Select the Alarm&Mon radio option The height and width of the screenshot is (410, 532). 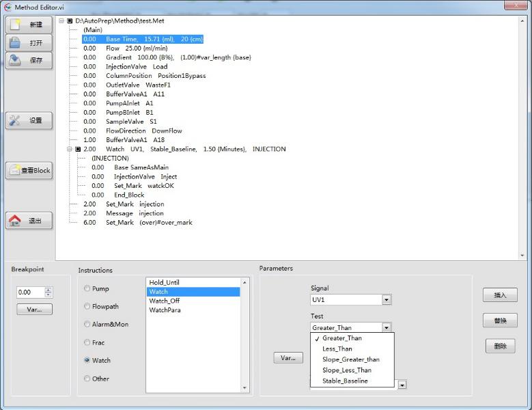[x=87, y=325]
